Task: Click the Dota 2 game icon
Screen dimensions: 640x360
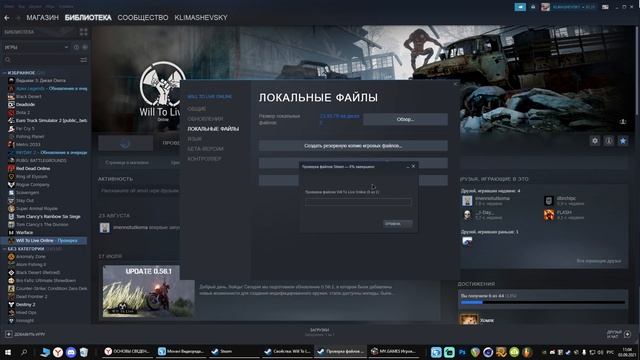Action: (11, 113)
